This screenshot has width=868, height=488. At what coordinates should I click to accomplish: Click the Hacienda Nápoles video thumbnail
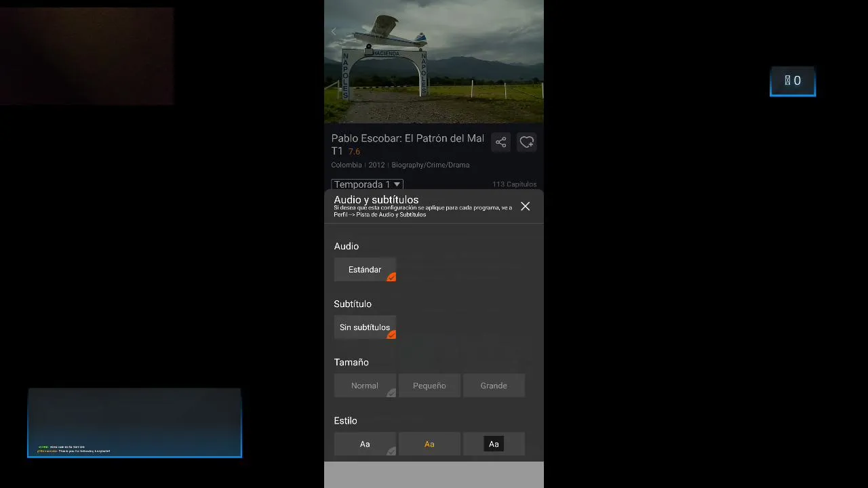(x=434, y=62)
